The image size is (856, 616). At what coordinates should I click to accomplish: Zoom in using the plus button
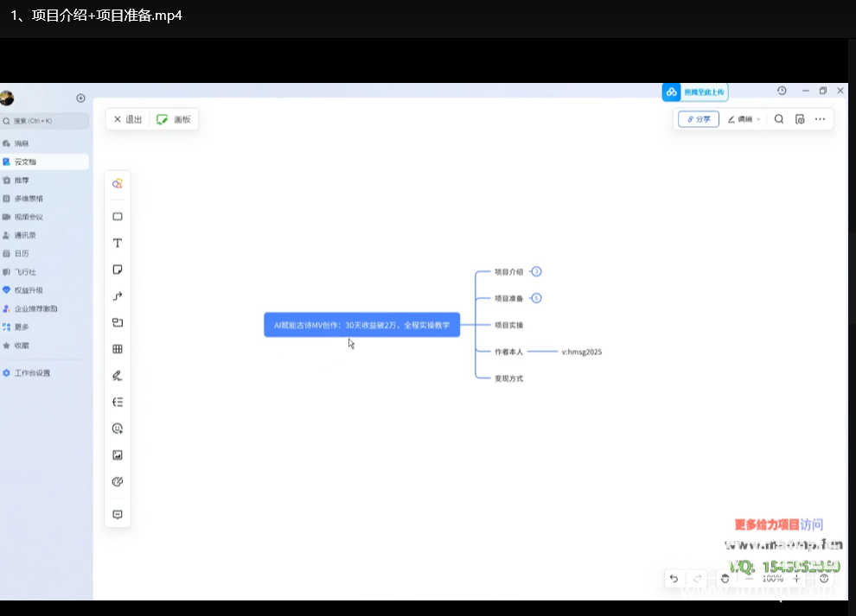coord(797,579)
